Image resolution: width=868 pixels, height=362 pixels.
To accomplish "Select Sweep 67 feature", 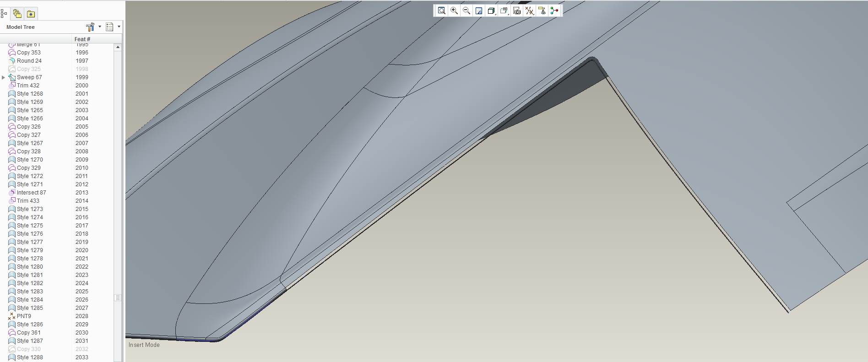I will pyautogui.click(x=29, y=77).
